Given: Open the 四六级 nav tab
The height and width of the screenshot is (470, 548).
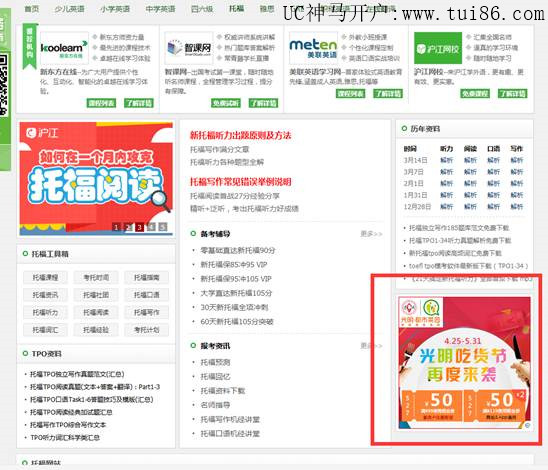Looking at the screenshot, I should click(x=202, y=9).
